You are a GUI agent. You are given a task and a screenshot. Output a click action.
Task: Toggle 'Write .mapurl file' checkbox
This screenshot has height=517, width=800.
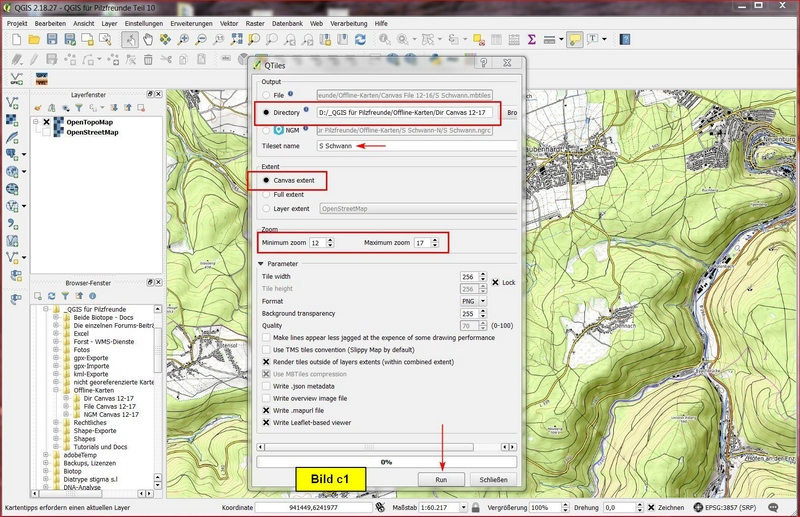266,410
